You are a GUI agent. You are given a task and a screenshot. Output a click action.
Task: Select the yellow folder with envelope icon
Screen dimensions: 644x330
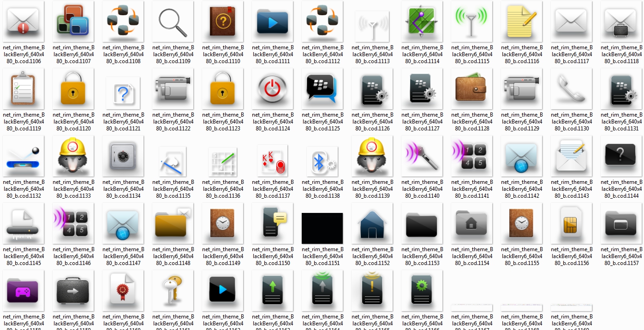[173, 223]
